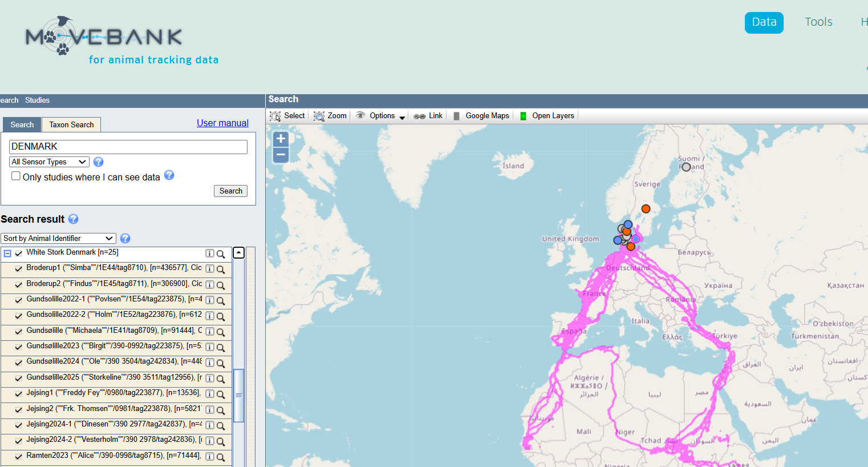Click magnifier icon for Jejsing1 row
This screenshot has width=868, height=467.
[x=221, y=394]
